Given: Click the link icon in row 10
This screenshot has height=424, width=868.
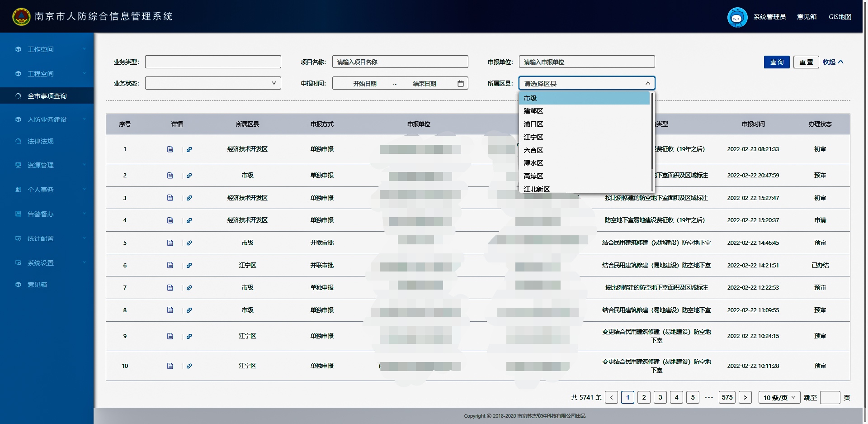Looking at the screenshot, I should [x=189, y=366].
